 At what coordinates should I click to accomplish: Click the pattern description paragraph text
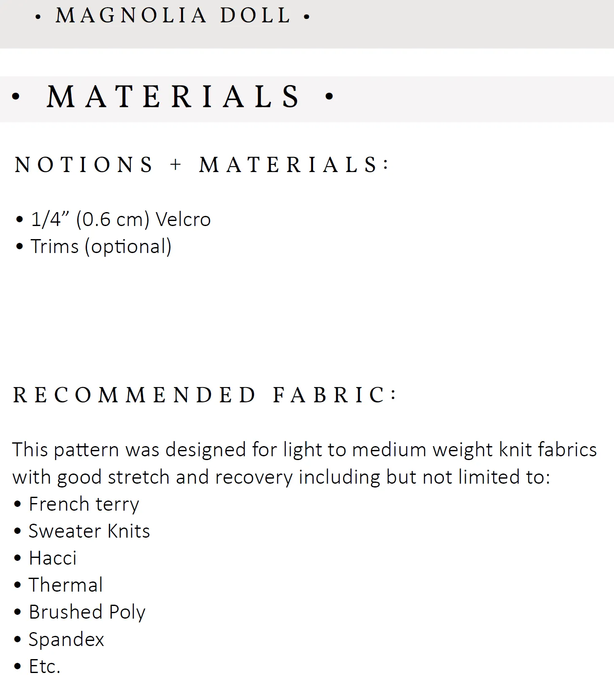304,463
